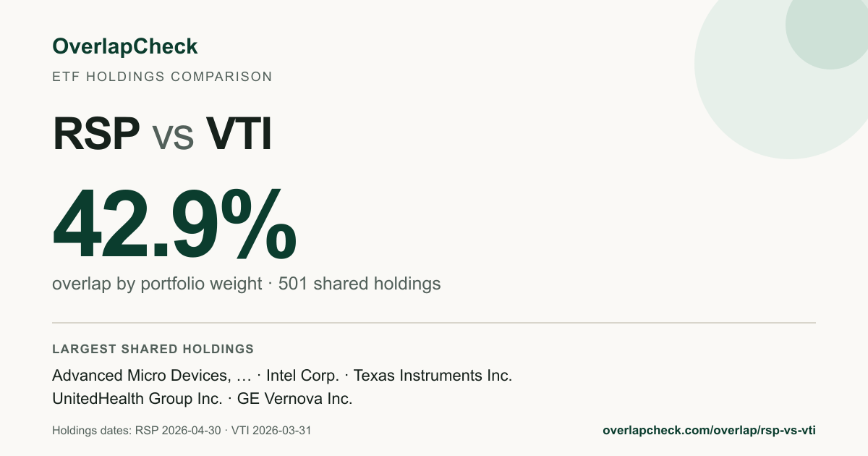This screenshot has height=456, width=868.
Task: Click the Largest Shared Holdings header
Action: tap(153, 349)
